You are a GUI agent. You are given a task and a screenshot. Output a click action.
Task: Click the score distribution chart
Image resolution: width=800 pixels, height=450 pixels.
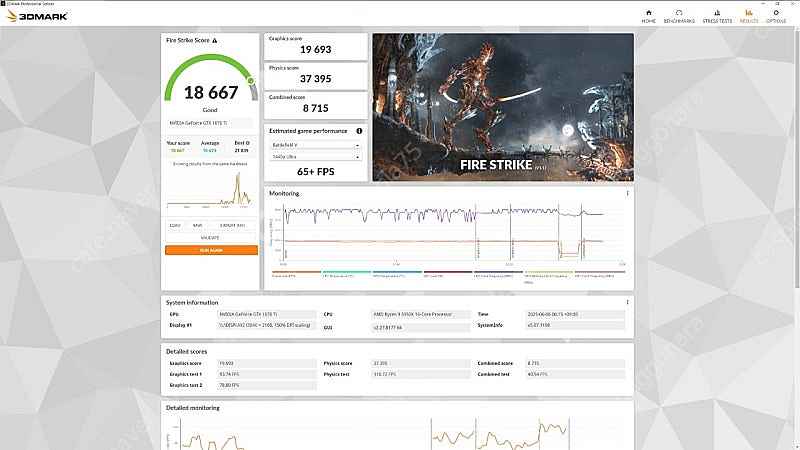tap(210, 190)
